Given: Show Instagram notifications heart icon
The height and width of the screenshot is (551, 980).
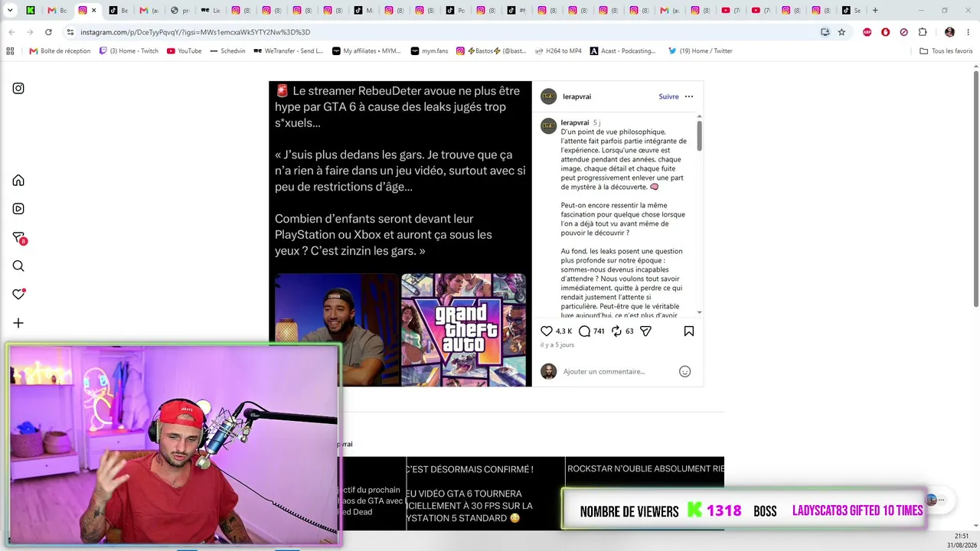Looking at the screenshot, I should 19,294.
